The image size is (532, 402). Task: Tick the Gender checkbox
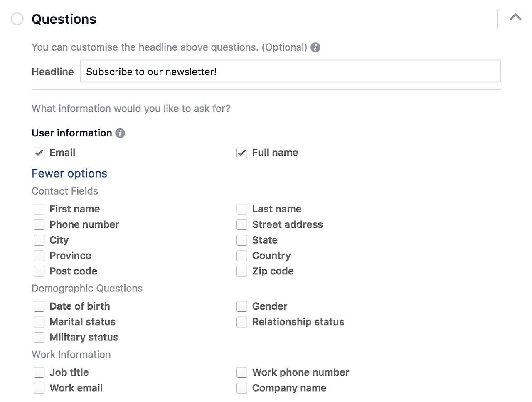click(x=242, y=306)
